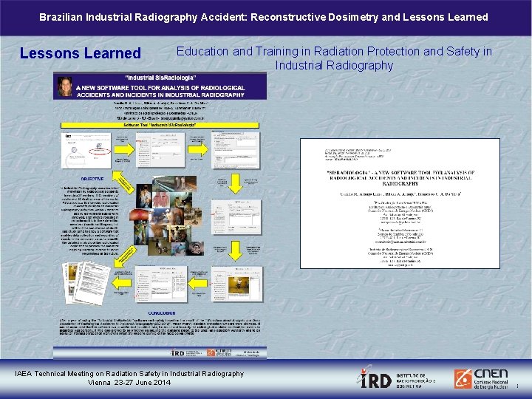Click the poster screenshot with red circled item

(x=86, y=150)
